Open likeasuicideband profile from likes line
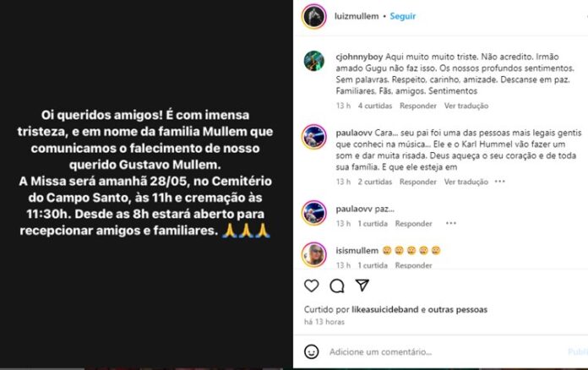Image resolution: width=588 pixels, height=370 pixels. (x=384, y=310)
